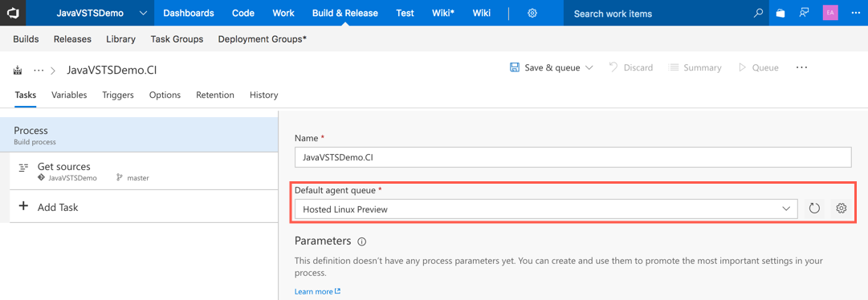Click the JavaVSTSDemo repository label under Get sources

pos(72,178)
